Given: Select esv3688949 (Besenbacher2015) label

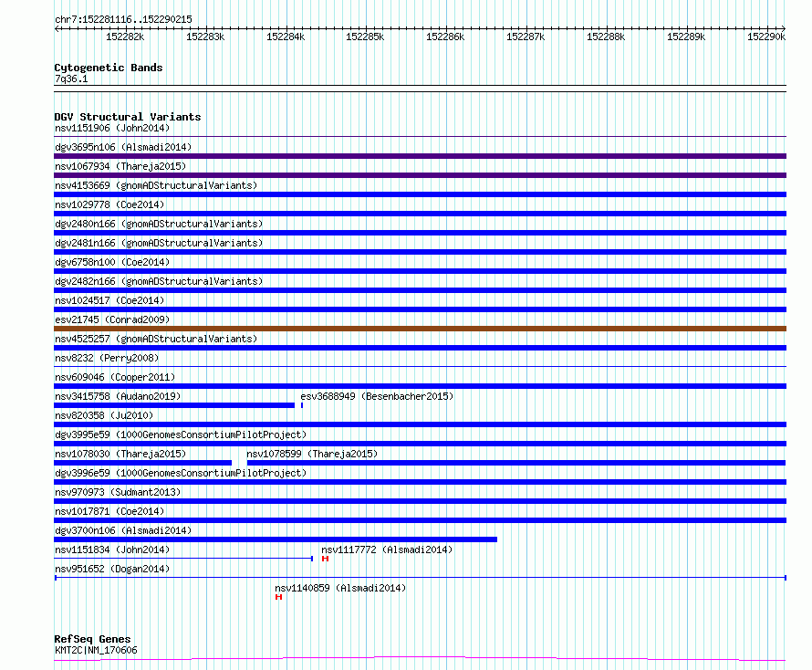Looking at the screenshot, I should coord(377,396).
